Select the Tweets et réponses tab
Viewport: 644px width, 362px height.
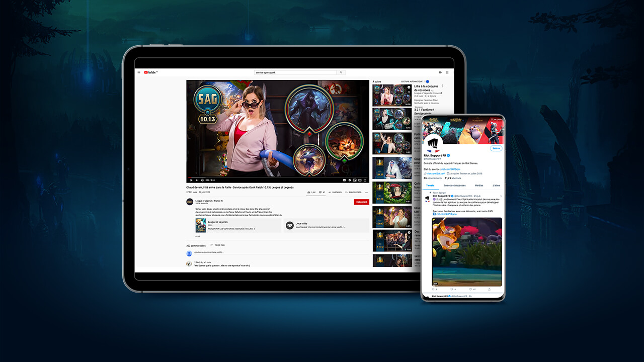454,186
